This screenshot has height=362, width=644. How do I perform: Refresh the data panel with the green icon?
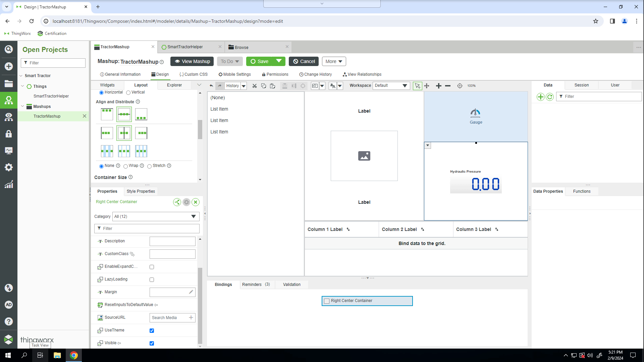coord(549,97)
